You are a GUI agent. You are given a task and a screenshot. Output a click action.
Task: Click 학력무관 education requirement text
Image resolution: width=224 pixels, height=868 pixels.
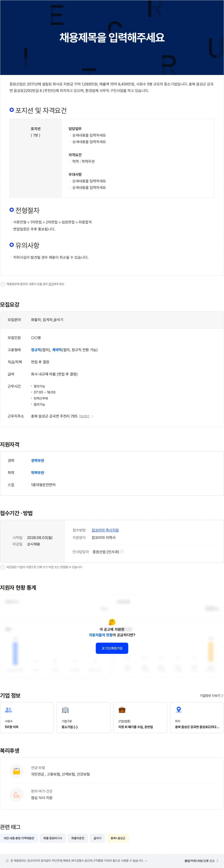click(x=37, y=473)
